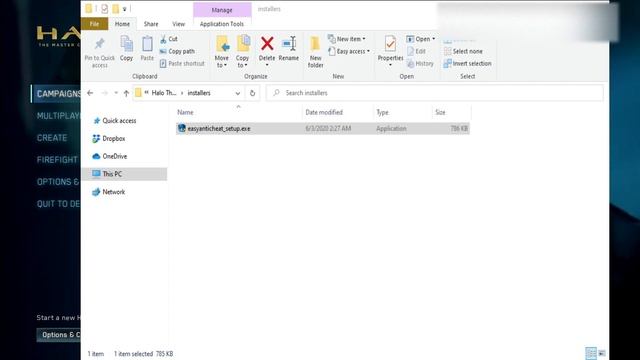640x360 pixels.
Task: Open Network in navigation pane
Action: click(x=109, y=192)
